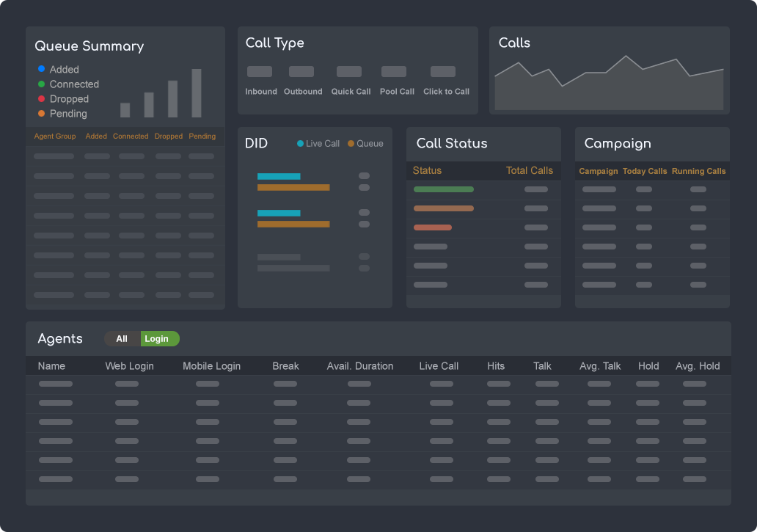Image resolution: width=757 pixels, height=532 pixels.
Task: Toggle Live Call legend in DID panel
Action: pyautogui.click(x=301, y=144)
